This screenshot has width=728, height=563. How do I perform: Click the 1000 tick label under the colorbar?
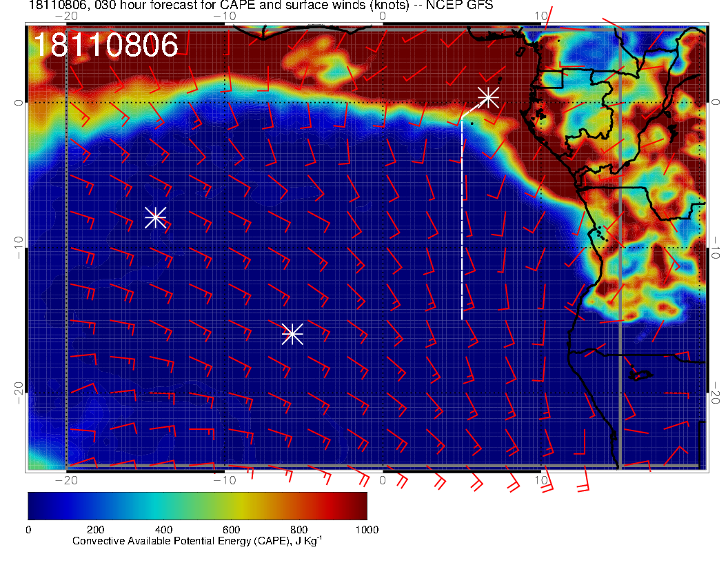[366, 530]
